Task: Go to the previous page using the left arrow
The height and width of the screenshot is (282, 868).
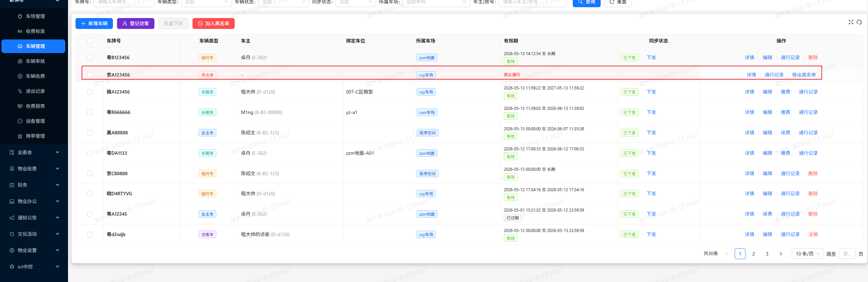Action: (x=727, y=254)
